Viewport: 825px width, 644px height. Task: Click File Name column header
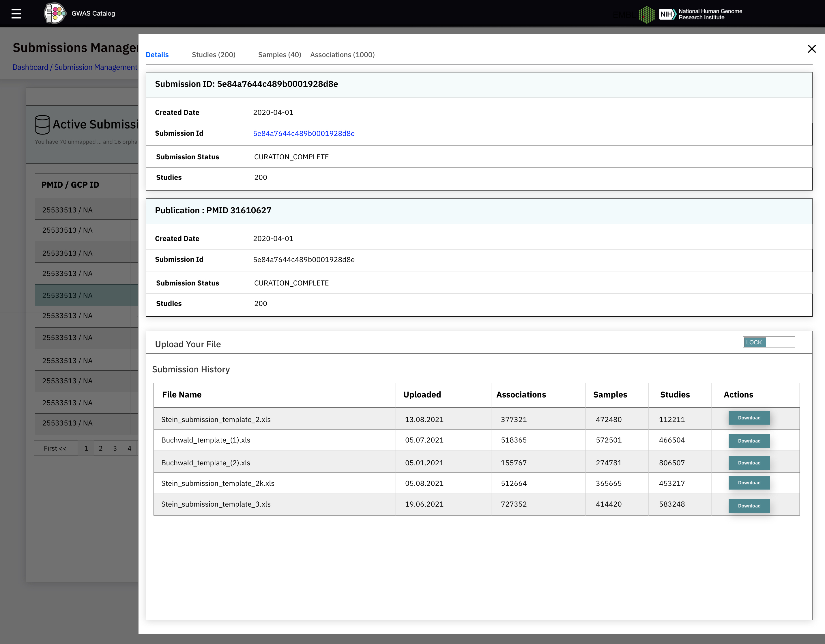coord(182,395)
